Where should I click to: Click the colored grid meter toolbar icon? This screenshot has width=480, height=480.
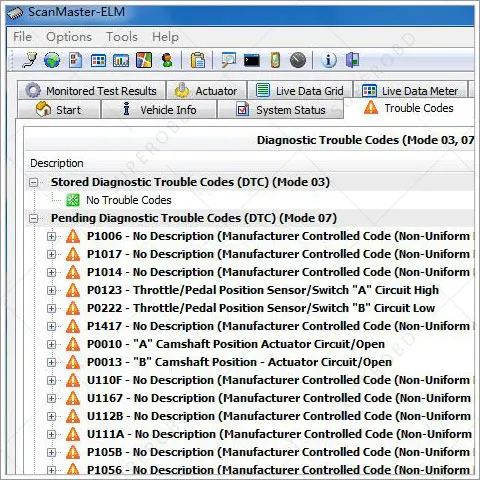click(99, 61)
